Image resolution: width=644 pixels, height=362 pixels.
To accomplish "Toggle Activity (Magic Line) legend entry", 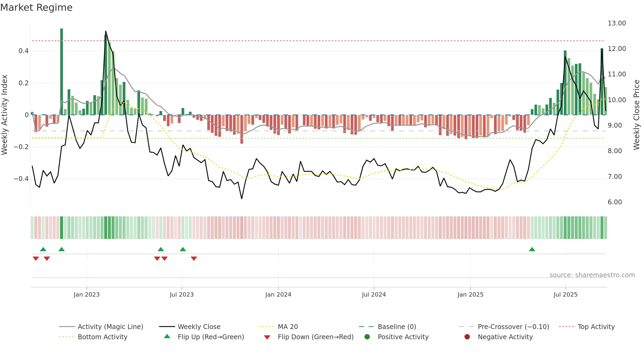I will [101, 327].
